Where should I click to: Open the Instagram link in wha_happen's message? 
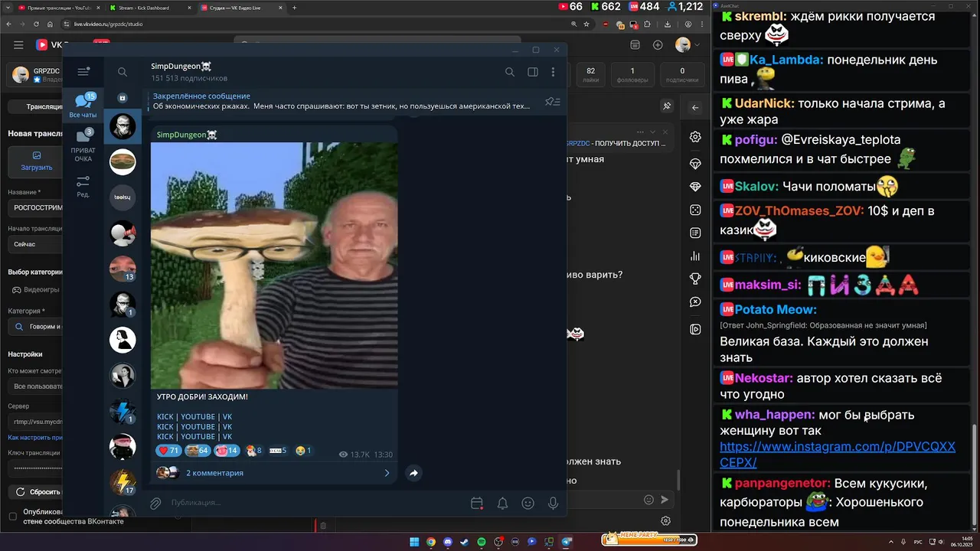838,455
